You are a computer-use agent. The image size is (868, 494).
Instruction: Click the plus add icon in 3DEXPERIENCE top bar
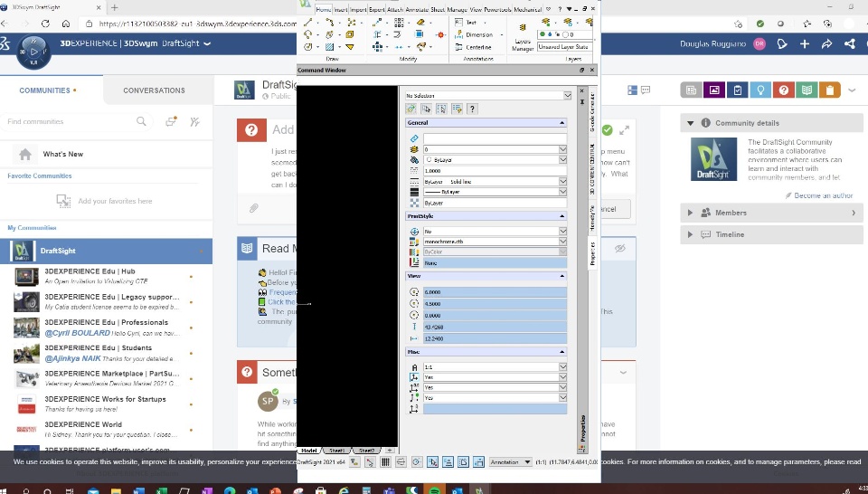tap(805, 43)
